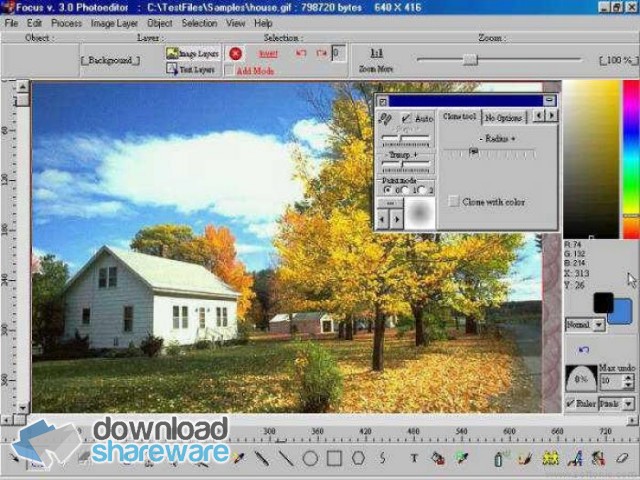Click the blue undo arrow in right panel
This screenshot has width=640, height=480.
(x=584, y=349)
